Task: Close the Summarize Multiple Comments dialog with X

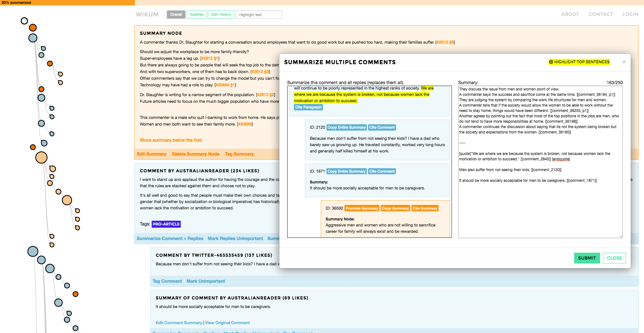Action: tap(624, 62)
